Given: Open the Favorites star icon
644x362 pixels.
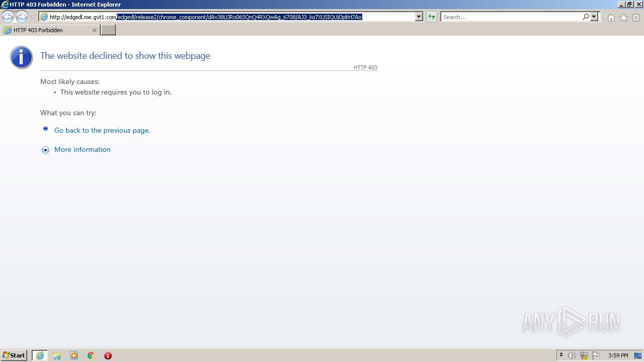Looking at the screenshot, I should click(623, 18).
